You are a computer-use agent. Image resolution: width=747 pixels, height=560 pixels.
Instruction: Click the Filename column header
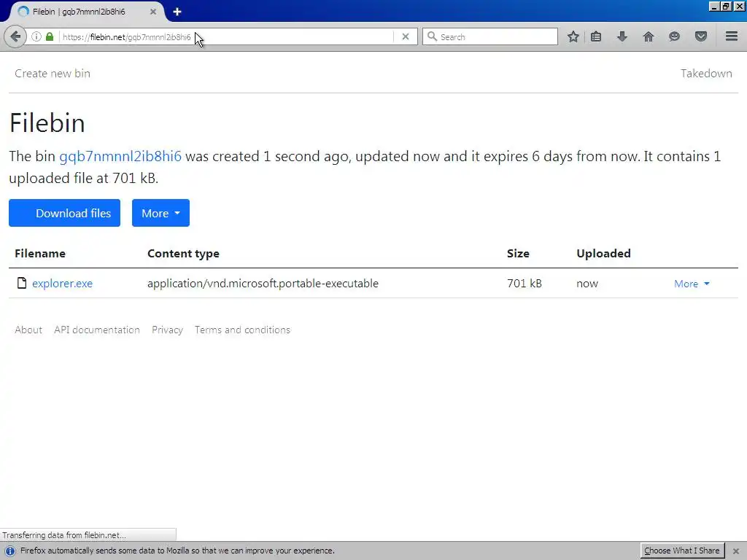pyautogui.click(x=40, y=253)
